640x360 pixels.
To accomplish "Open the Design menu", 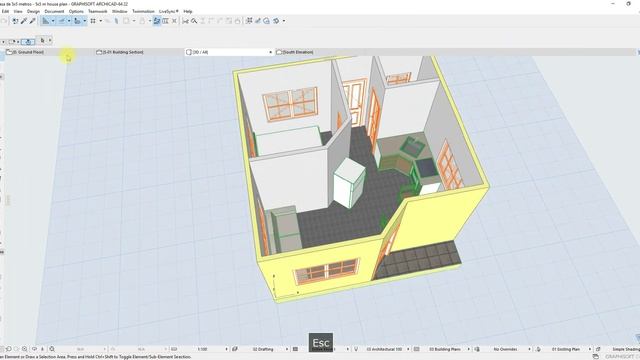I will [33, 11].
